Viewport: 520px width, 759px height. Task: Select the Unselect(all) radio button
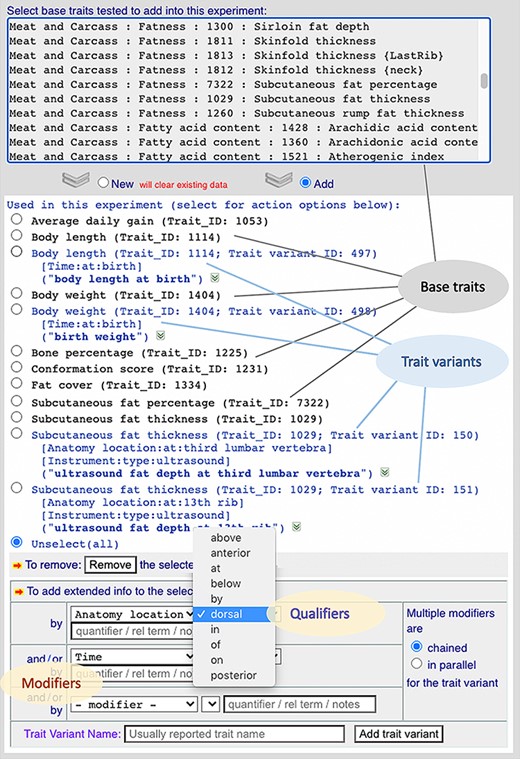(17, 542)
